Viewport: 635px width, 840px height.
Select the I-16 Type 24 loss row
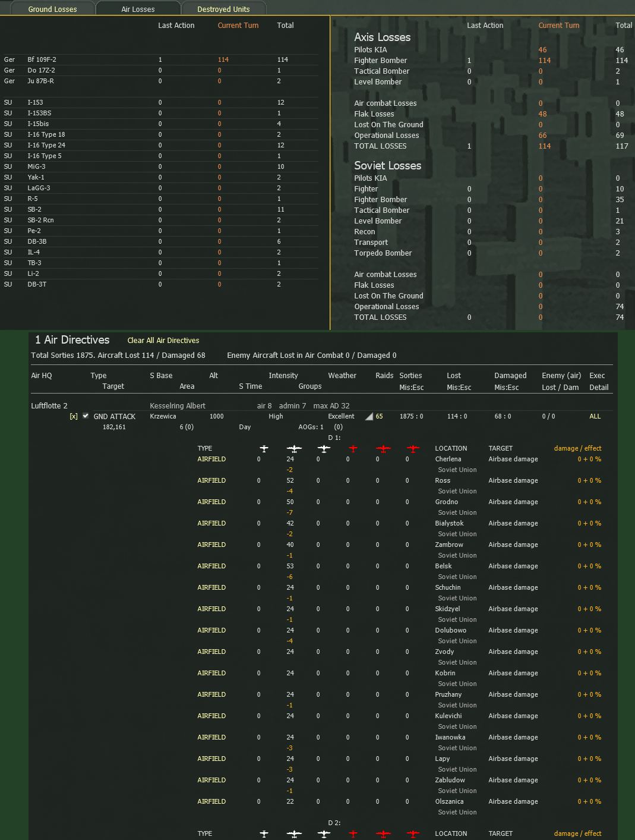pos(160,145)
